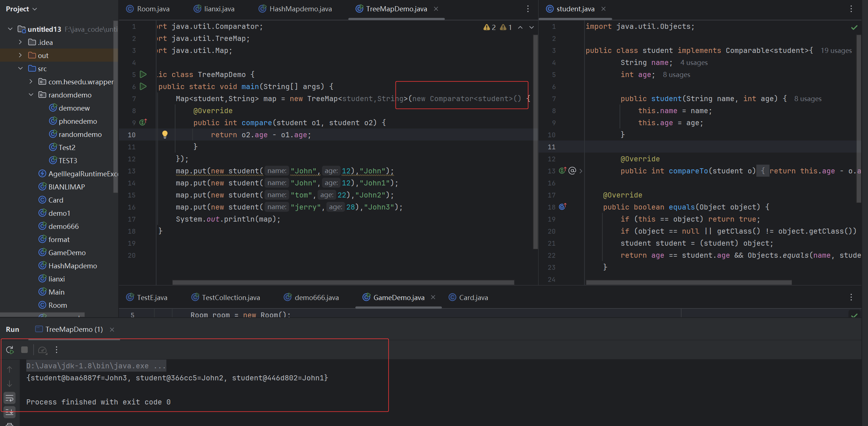Open the 19 usages hint link

pyautogui.click(x=836, y=51)
